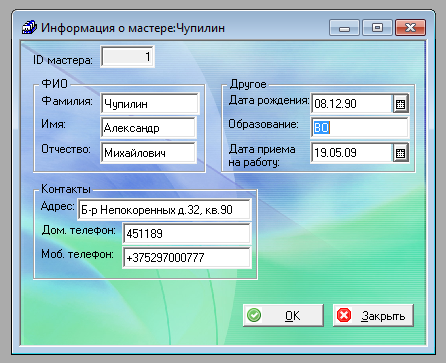This screenshot has height=363, width=446.
Task: Edit the Адрес field
Action: 164,210
